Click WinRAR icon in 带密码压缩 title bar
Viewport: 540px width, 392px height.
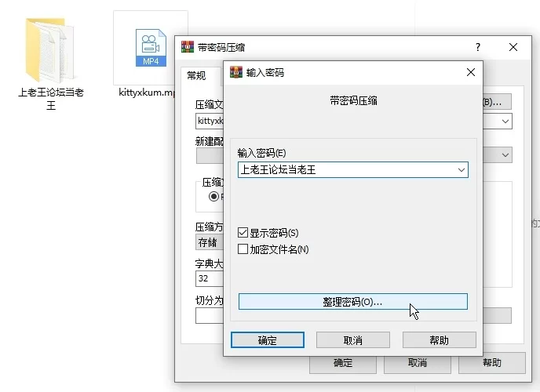pyautogui.click(x=188, y=47)
